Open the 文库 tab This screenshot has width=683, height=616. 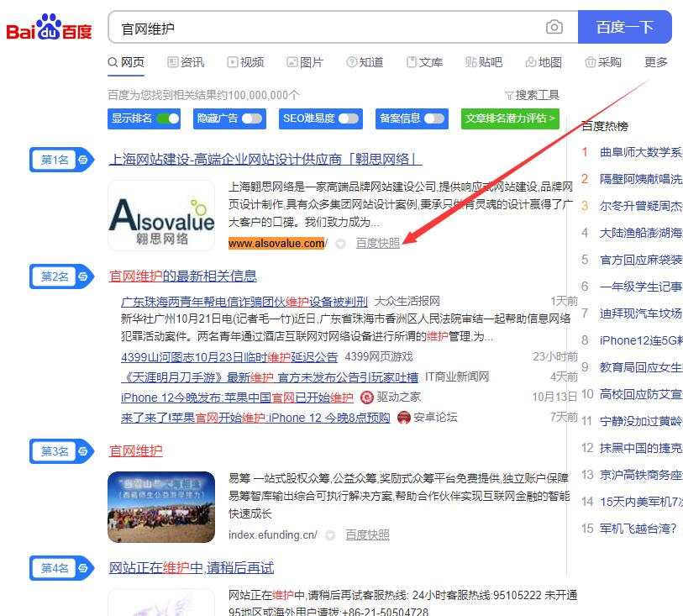click(x=424, y=62)
